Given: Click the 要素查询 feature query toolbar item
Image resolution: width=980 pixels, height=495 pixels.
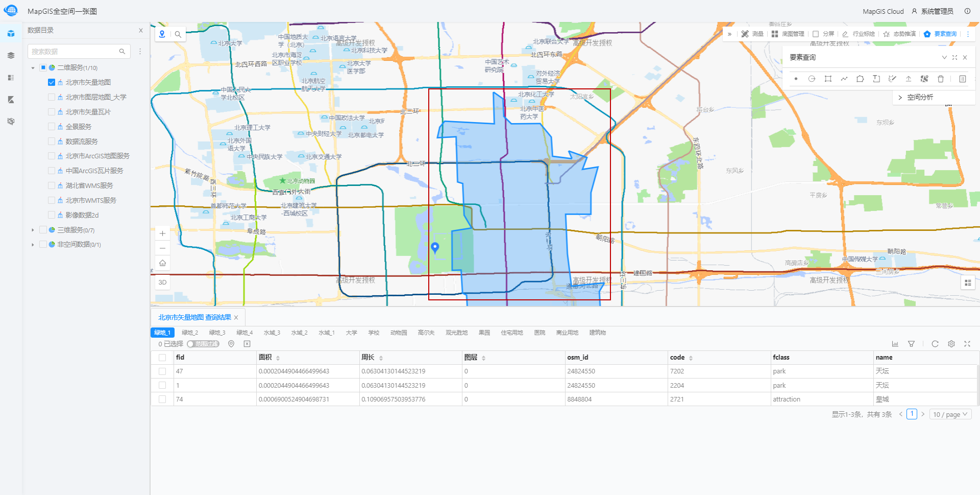Looking at the screenshot, I should (940, 34).
